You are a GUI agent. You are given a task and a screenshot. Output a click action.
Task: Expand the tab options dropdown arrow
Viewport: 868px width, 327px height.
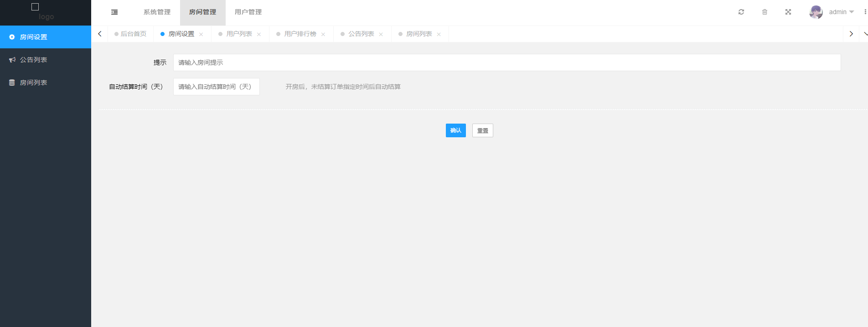[x=864, y=34]
